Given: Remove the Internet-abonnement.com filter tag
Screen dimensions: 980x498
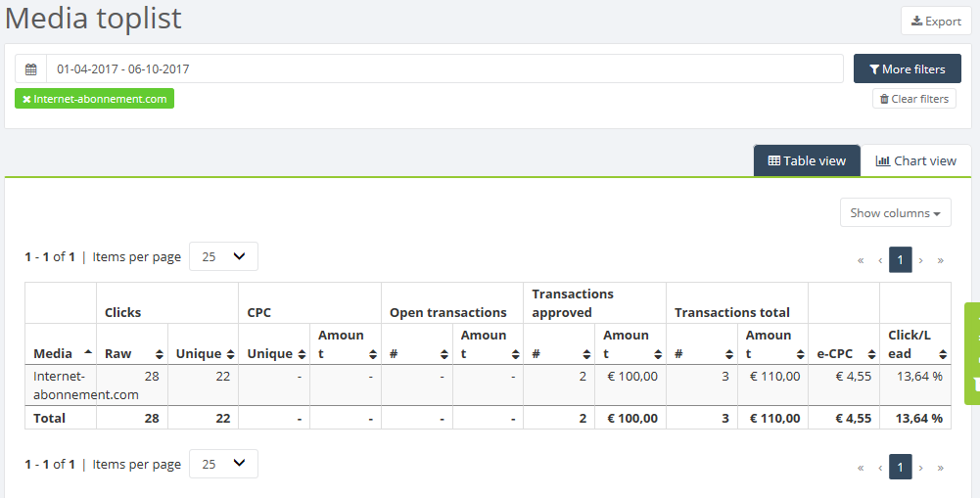Looking at the screenshot, I should (26, 99).
